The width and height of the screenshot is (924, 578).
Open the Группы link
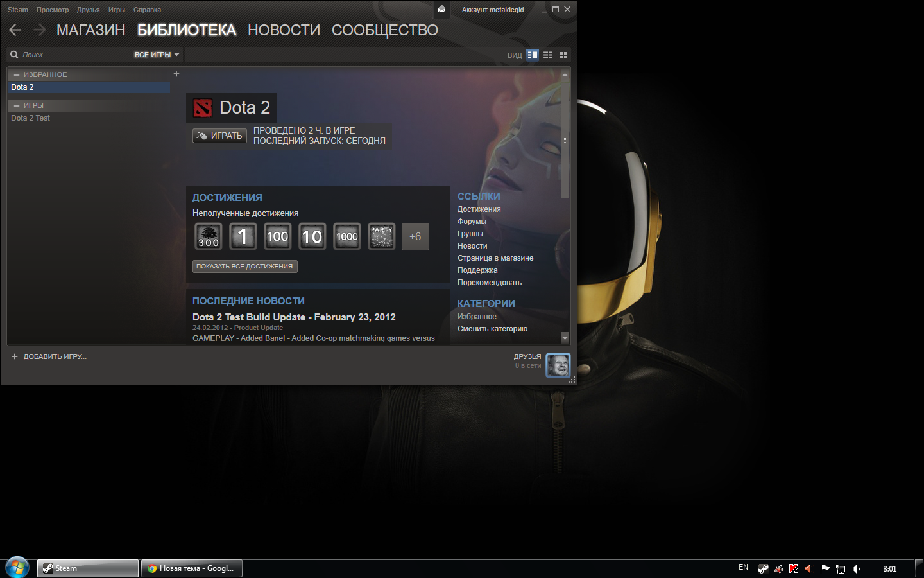[470, 234]
